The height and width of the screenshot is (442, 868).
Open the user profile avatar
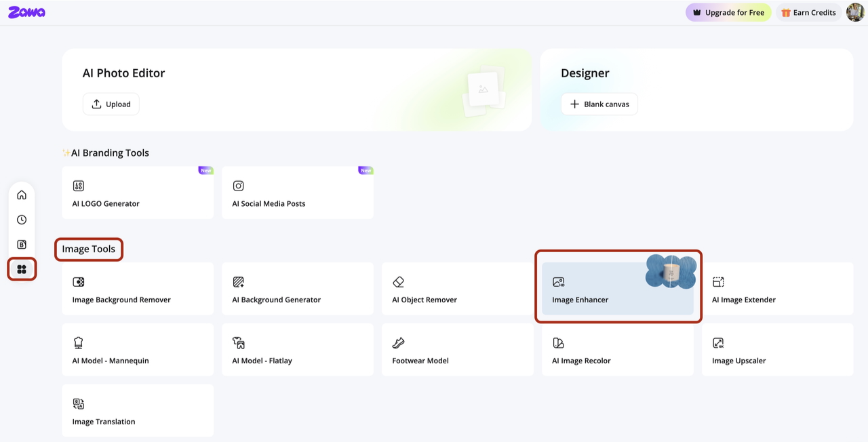coord(855,12)
